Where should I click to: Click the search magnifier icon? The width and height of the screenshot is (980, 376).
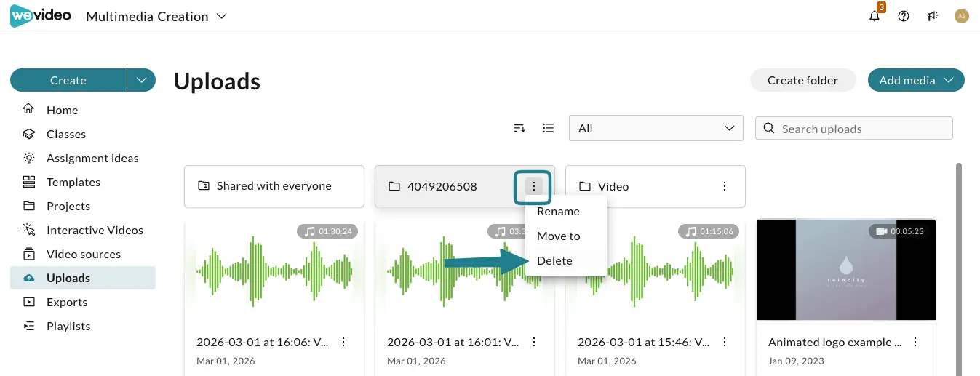click(769, 129)
